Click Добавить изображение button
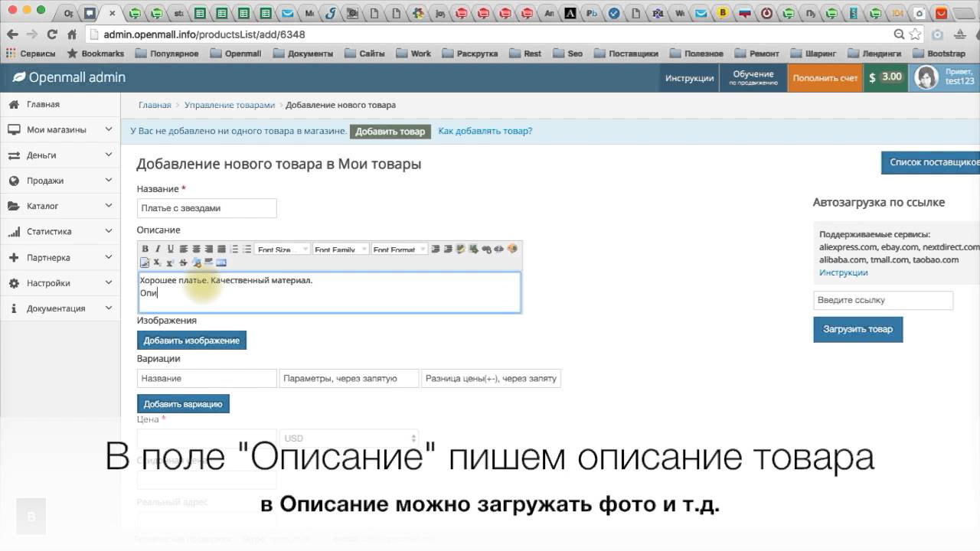Image resolution: width=980 pixels, height=551 pixels. tap(191, 341)
